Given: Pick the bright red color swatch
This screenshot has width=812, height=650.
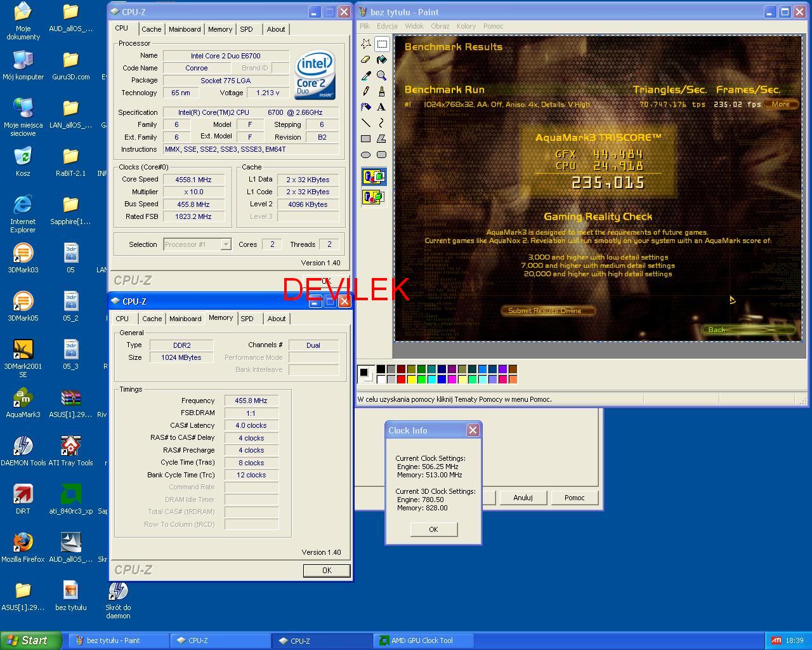Looking at the screenshot, I should tap(401, 379).
